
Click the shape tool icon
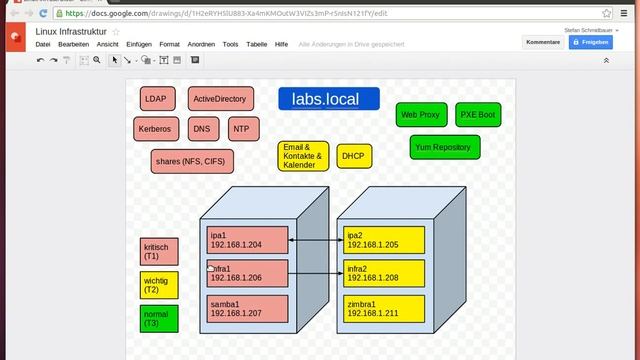145,60
